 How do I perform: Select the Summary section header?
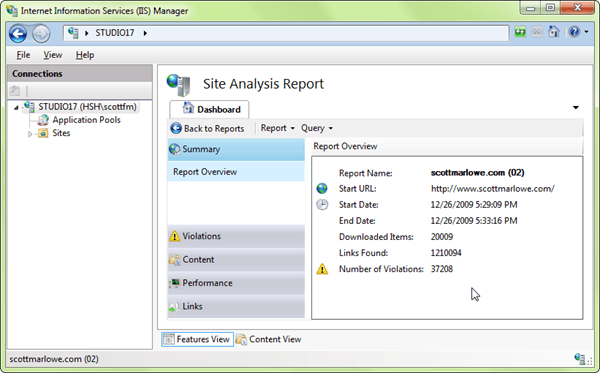pos(236,149)
